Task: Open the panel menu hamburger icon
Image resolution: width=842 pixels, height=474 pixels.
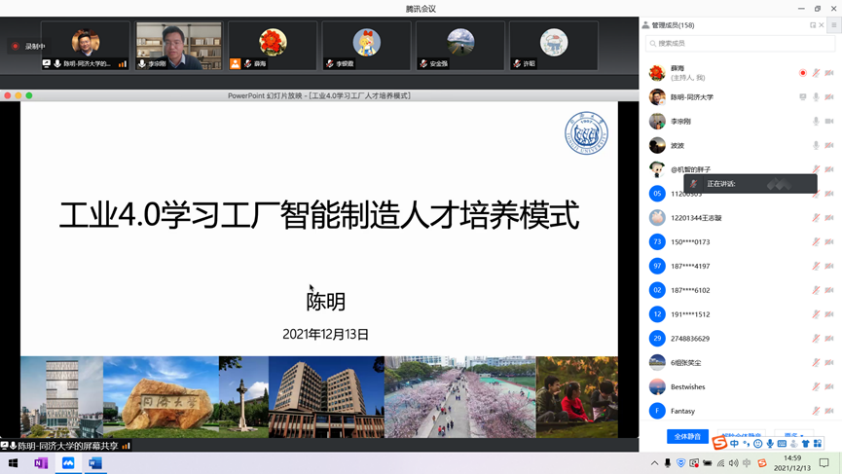Action: (834, 25)
